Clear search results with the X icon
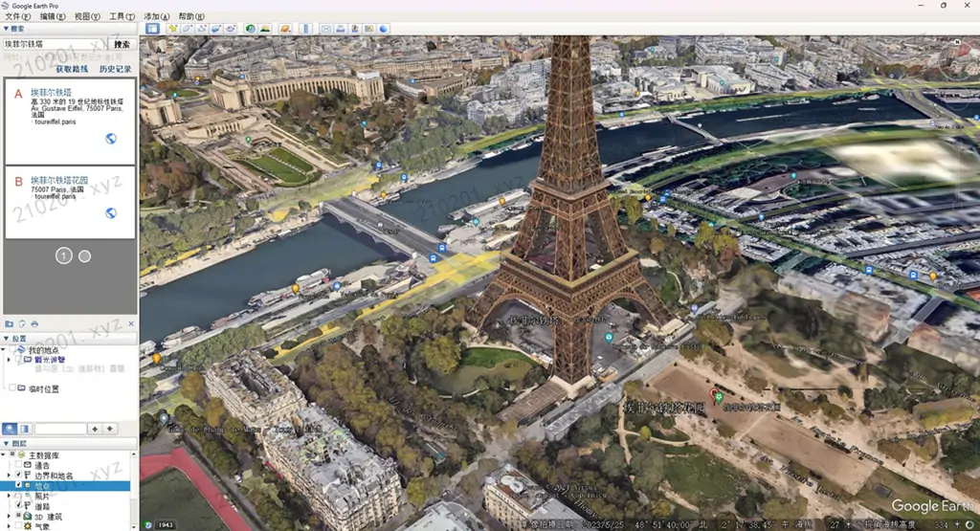The height and width of the screenshot is (531, 980). tap(130, 323)
